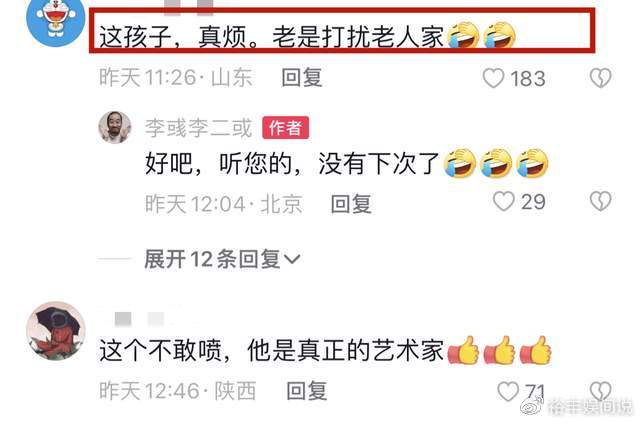Click the blurred username above the Shaanxi comment
The image size is (640, 423).
coord(139,319)
